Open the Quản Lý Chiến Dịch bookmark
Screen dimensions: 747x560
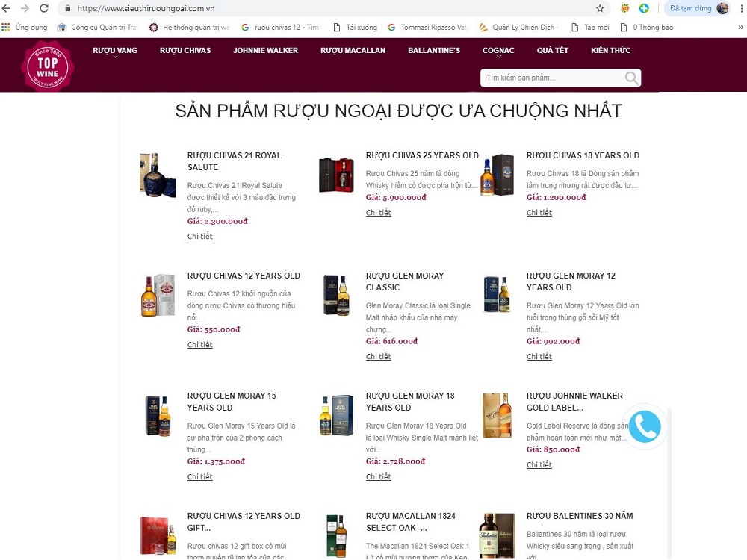[519, 27]
